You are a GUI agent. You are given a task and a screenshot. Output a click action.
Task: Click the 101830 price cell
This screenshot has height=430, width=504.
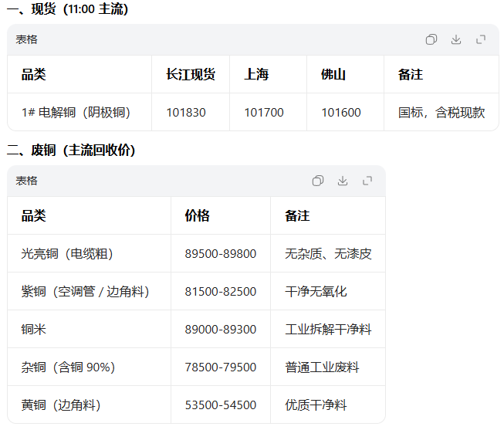(186, 113)
